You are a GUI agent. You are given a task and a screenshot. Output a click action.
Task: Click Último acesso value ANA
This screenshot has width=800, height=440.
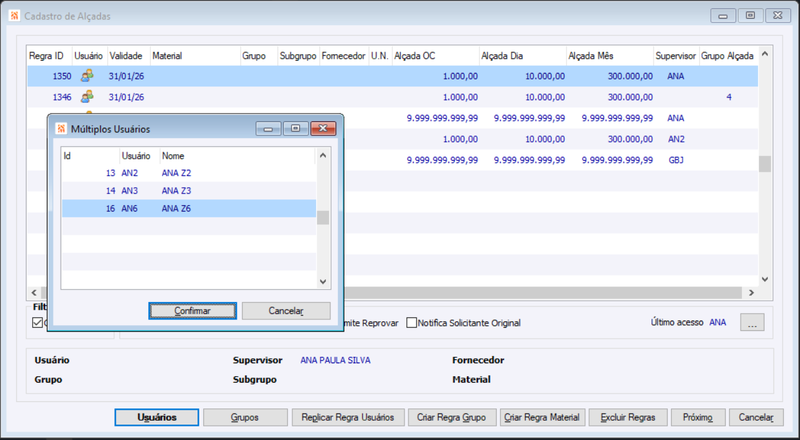[x=717, y=323]
